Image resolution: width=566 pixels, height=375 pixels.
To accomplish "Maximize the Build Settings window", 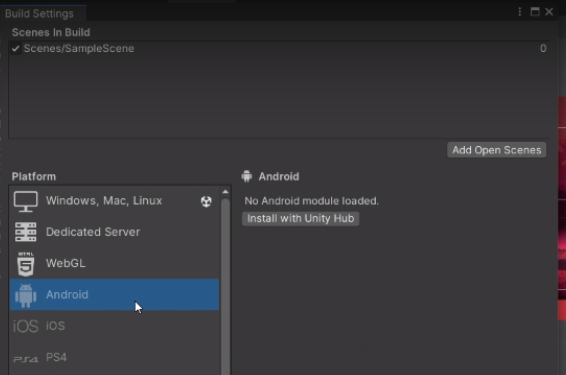I will (x=535, y=12).
